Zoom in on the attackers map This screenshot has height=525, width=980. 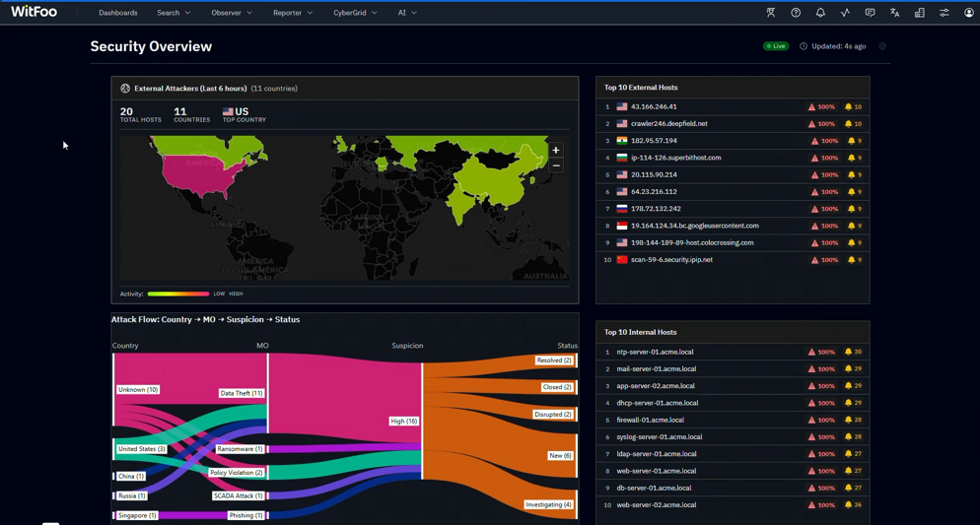556,150
